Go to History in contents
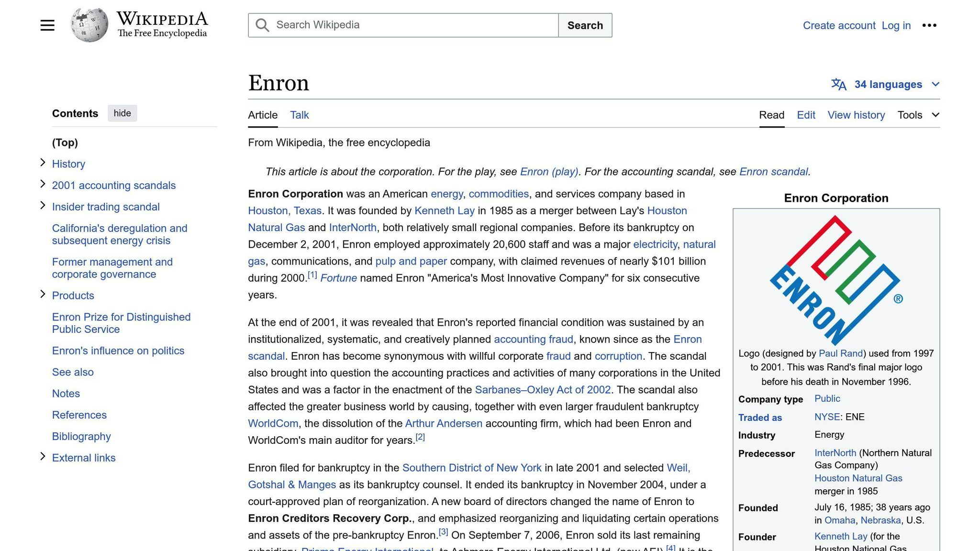980x551 pixels. (x=68, y=164)
